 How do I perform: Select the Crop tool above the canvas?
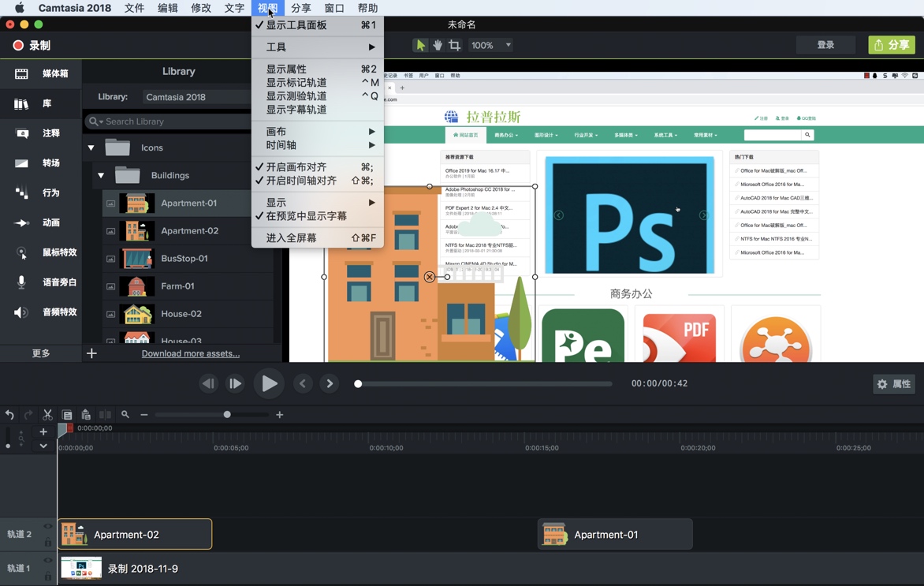coord(453,45)
